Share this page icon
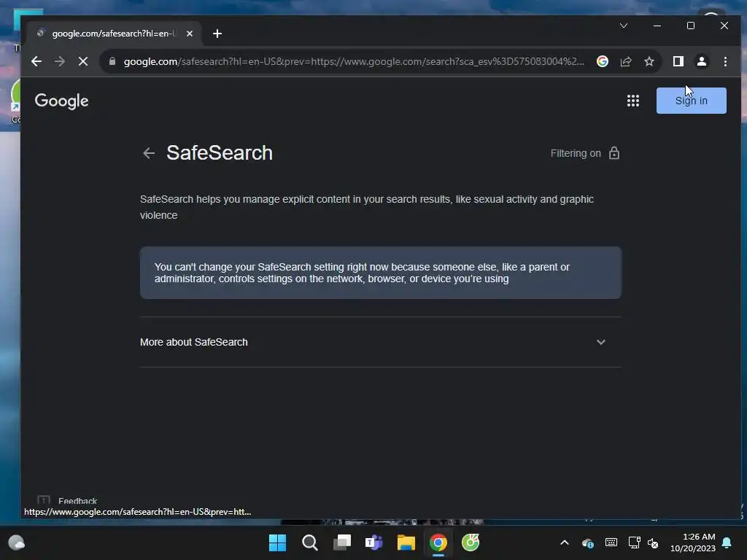The height and width of the screenshot is (560, 747). pos(625,61)
